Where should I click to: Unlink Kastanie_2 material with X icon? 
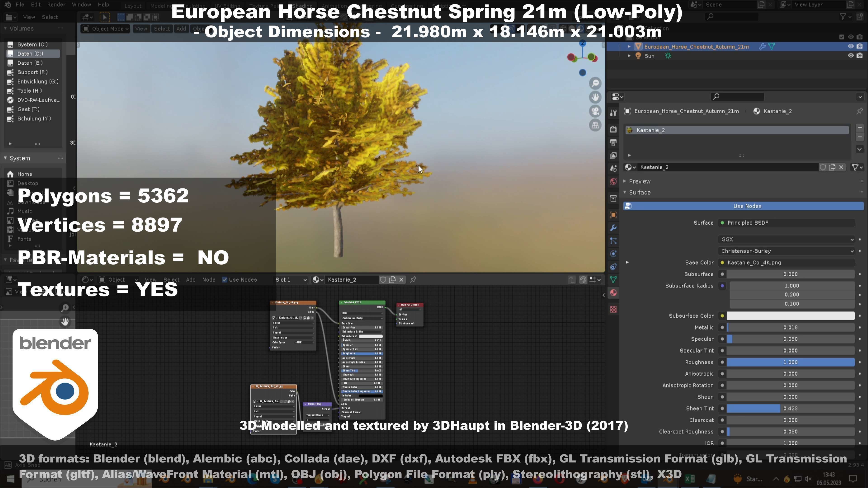tap(841, 167)
